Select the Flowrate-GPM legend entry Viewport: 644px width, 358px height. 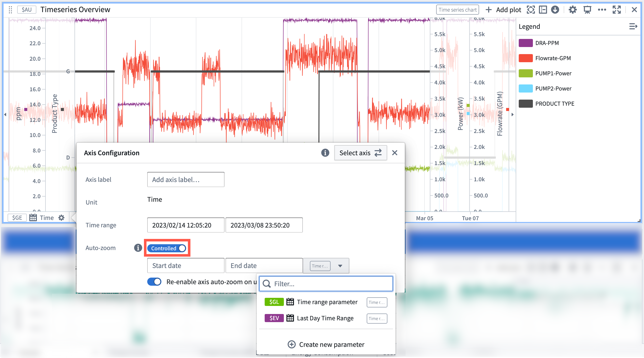553,58
